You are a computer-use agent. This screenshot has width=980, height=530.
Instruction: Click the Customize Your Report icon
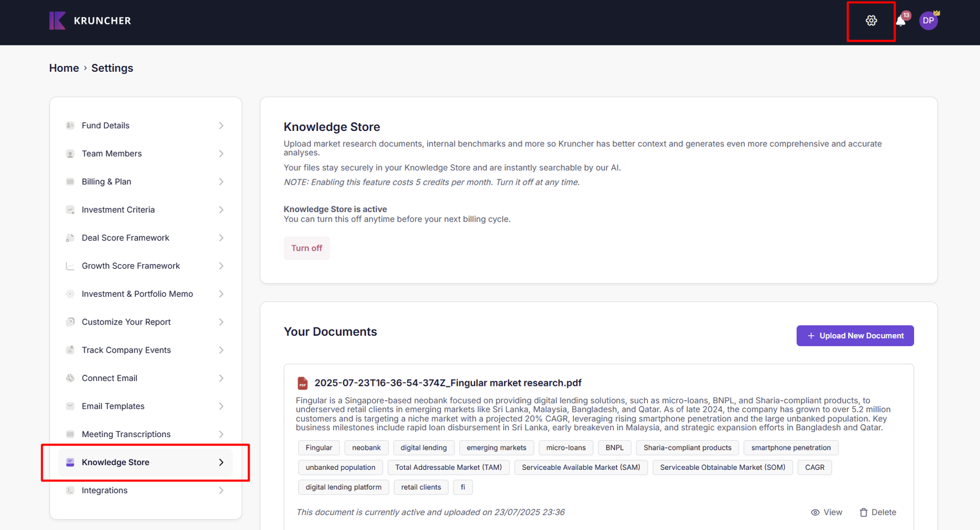pos(70,322)
